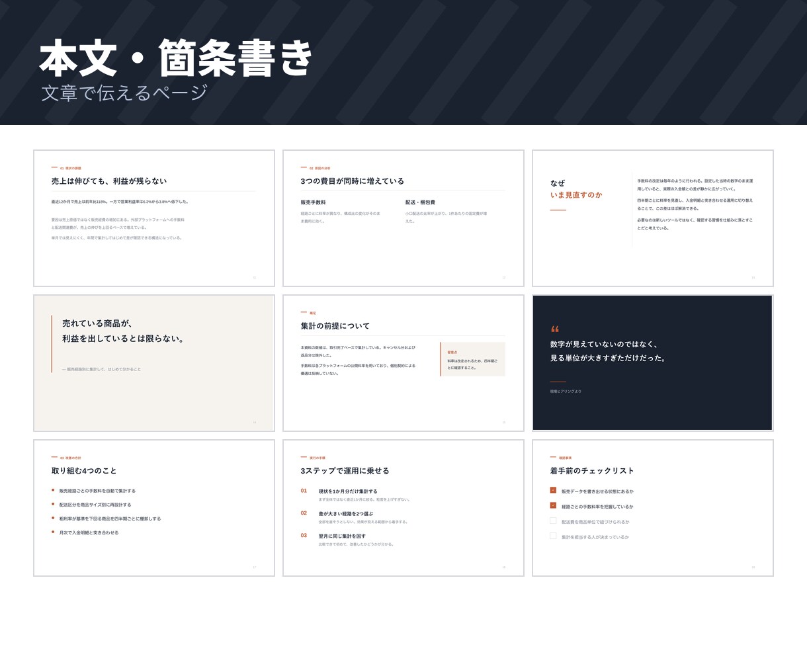Click the quote line 見る単位が大きすぎただけだった。

point(608,358)
